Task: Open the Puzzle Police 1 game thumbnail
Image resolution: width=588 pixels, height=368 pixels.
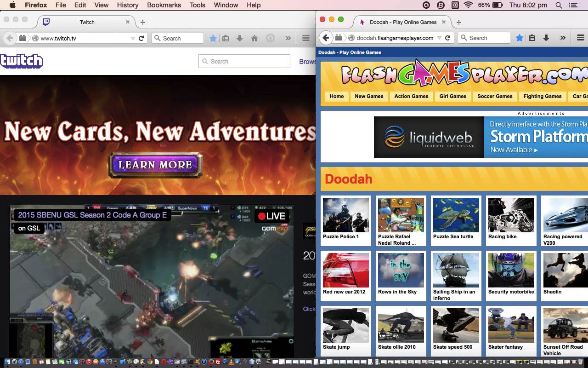Action: coord(346,215)
